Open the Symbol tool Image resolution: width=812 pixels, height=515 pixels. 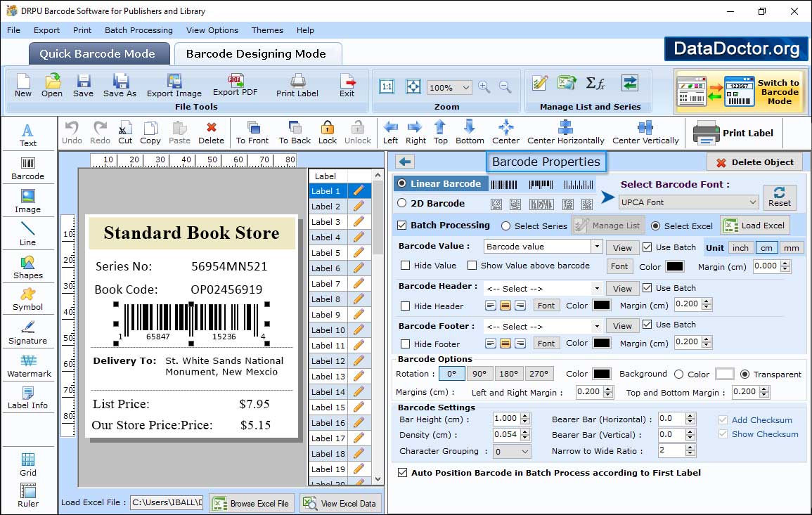[x=28, y=300]
